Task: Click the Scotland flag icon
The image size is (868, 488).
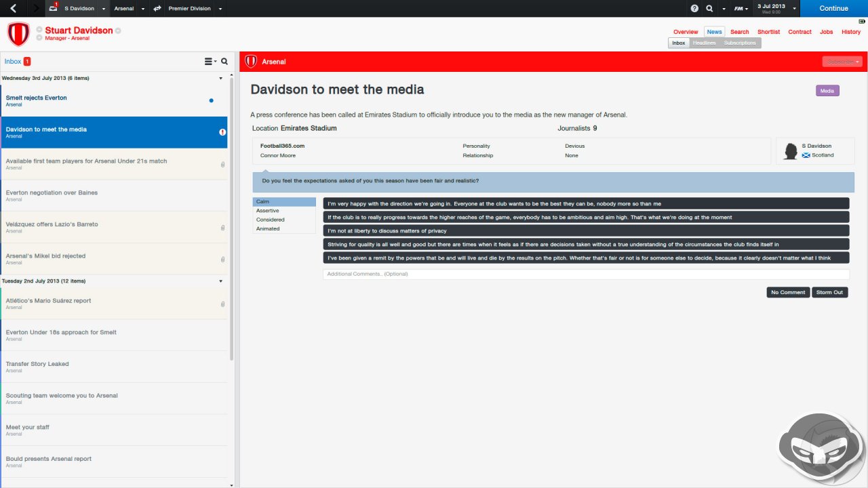Action: pyautogui.click(x=806, y=155)
